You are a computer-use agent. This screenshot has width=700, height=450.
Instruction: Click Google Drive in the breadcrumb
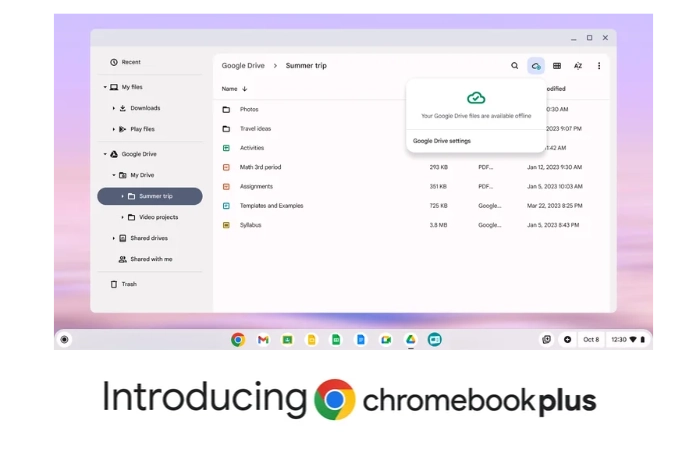(x=243, y=66)
